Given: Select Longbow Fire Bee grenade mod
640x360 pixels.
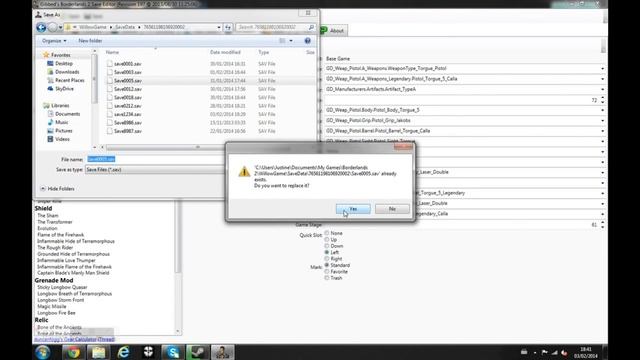Looking at the screenshot, I should tap(56, 313).
